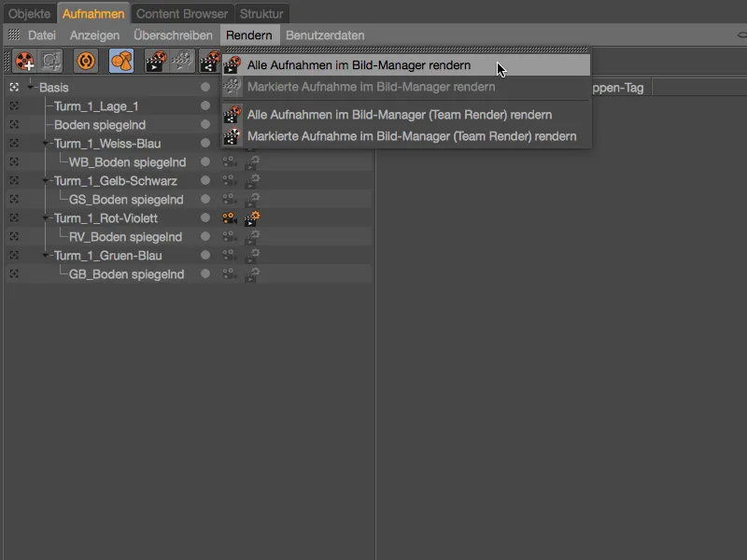
Task: Click render settings icon in Turm_1_Gruen-Blau row
Action: 252,255
